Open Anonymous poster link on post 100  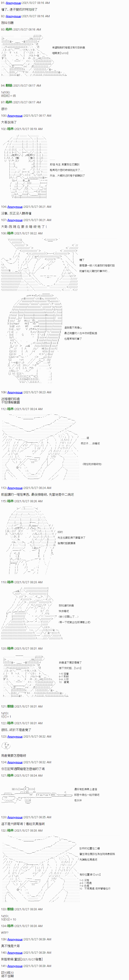point(15,116)
